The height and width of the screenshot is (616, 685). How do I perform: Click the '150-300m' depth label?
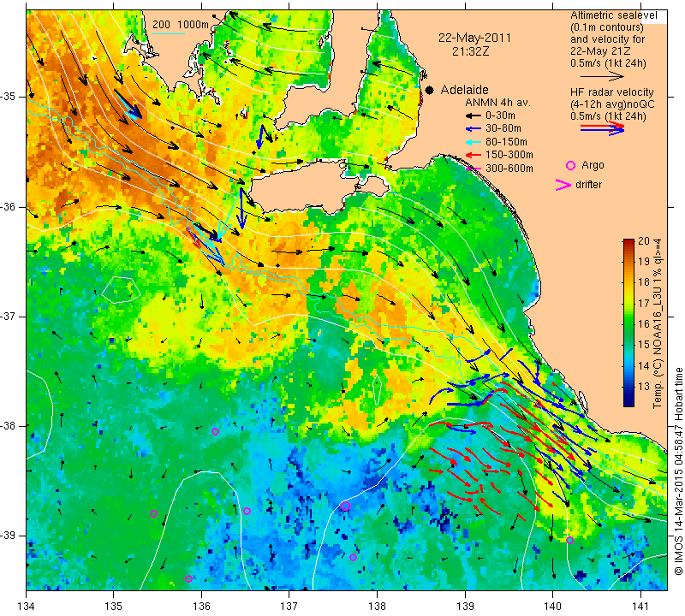509,155
